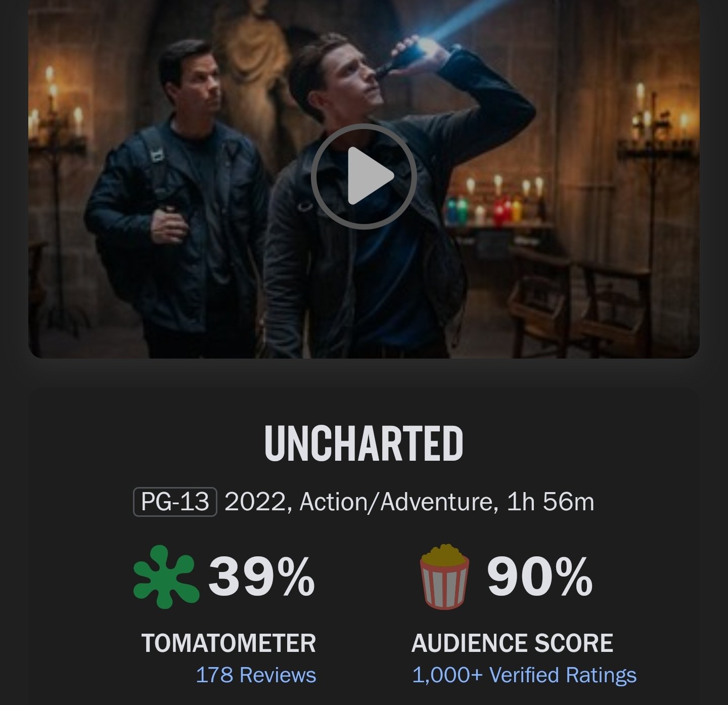Open the 1,000+ Verified Ratings link
Image resolution: width=728 pixels, height=705 pixels.
pos(524,675)
